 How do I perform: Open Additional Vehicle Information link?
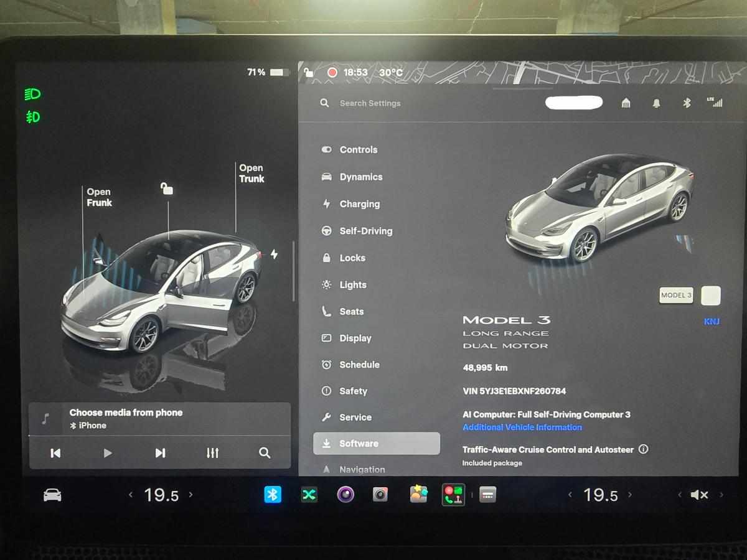coord(522,427)
